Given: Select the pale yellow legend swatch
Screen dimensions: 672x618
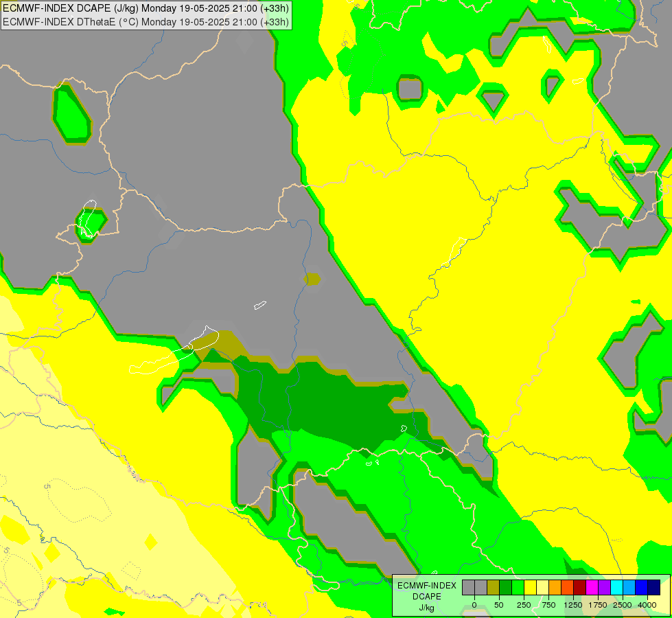Looking at the screenshot, I should pyautogui.click(x=542, y=588).
